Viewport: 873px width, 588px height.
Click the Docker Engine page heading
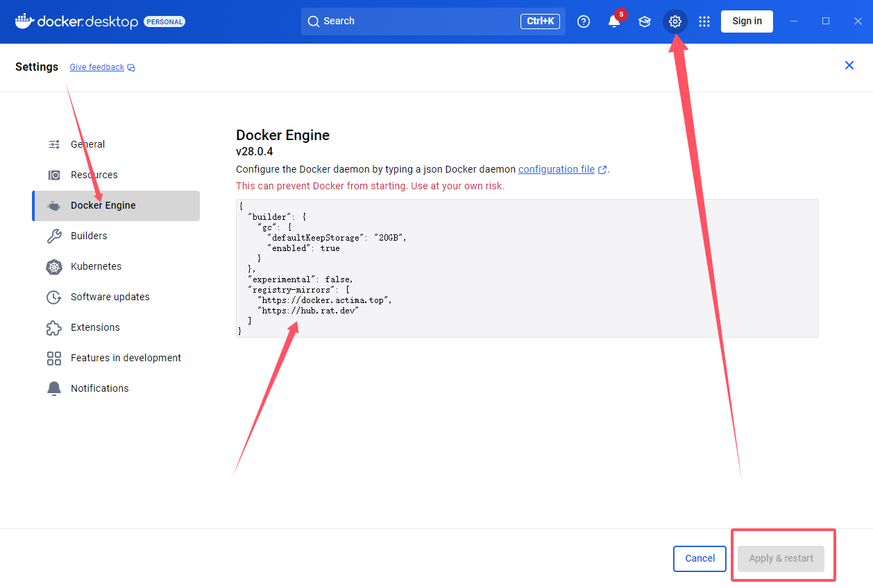[282, 135]
